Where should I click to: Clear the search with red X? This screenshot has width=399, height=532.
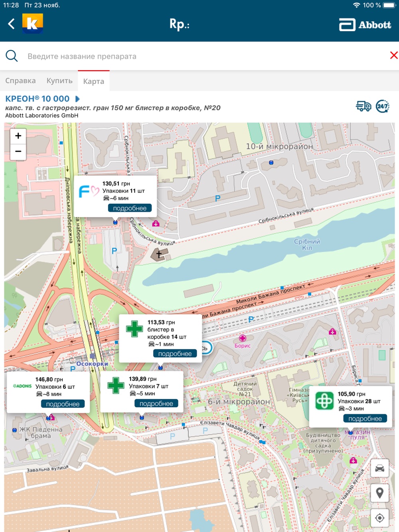tap(394, 55)
